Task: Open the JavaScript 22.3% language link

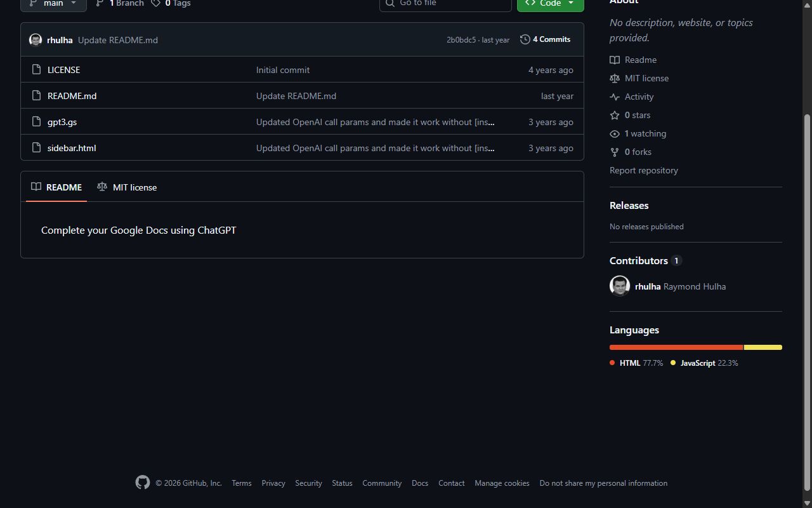Action: point(704,363)
